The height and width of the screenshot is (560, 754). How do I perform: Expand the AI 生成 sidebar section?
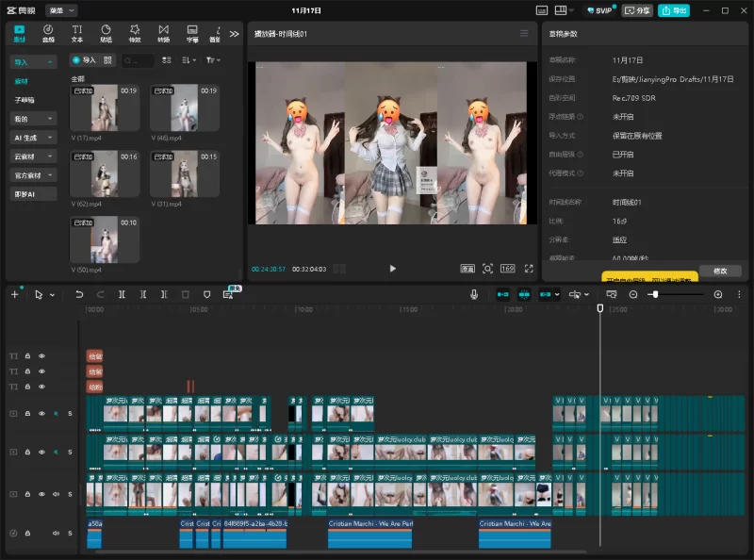33,138
